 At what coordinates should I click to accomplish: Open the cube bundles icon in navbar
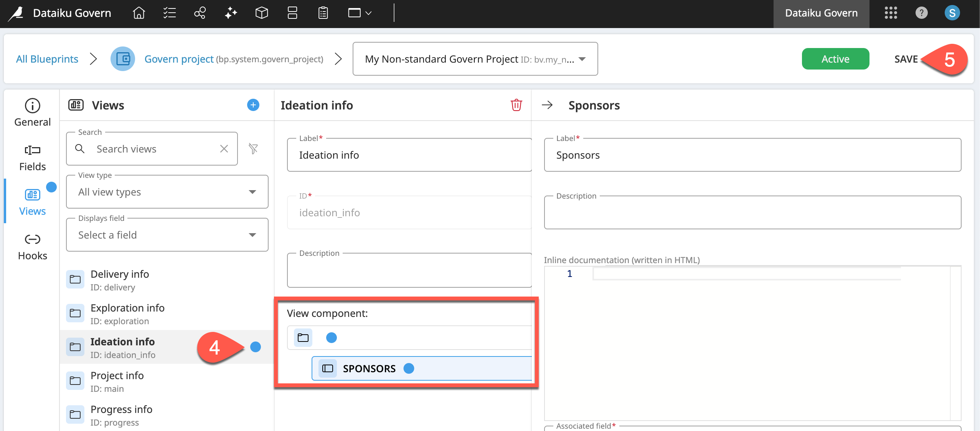(261, 13)
